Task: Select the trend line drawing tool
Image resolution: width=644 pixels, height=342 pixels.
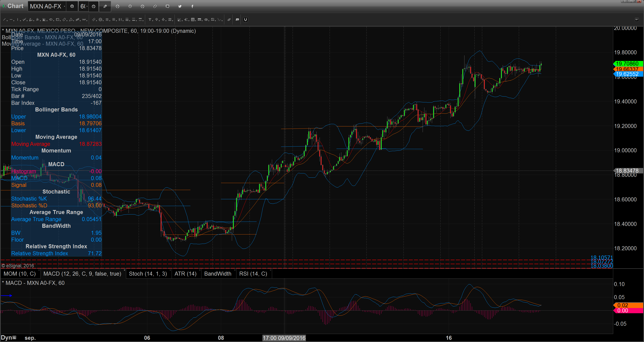Action: 4,20
